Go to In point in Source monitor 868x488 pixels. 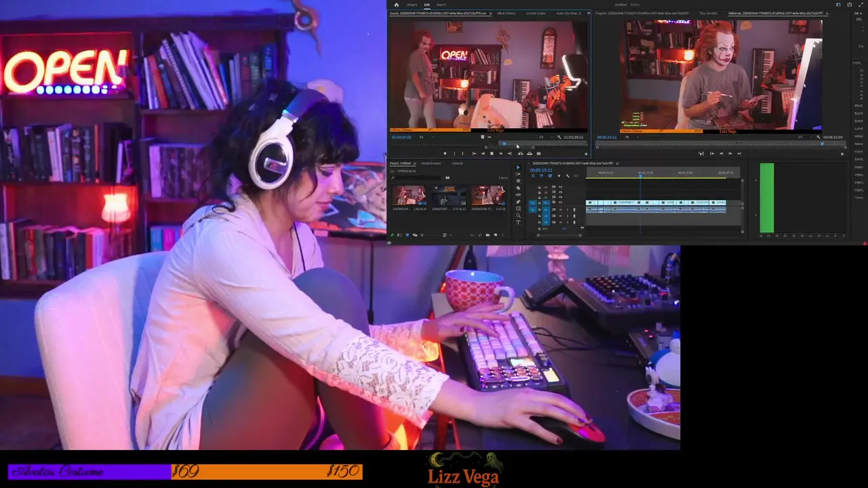pos(474,154)
